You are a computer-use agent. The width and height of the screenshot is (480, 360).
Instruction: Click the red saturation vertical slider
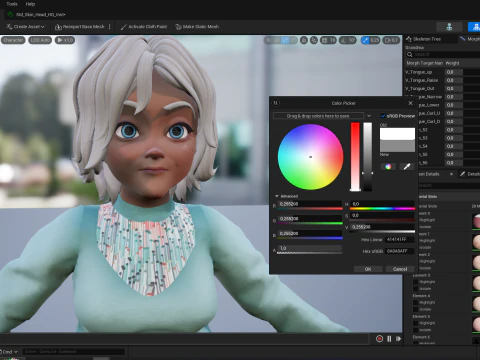(355, 156)
